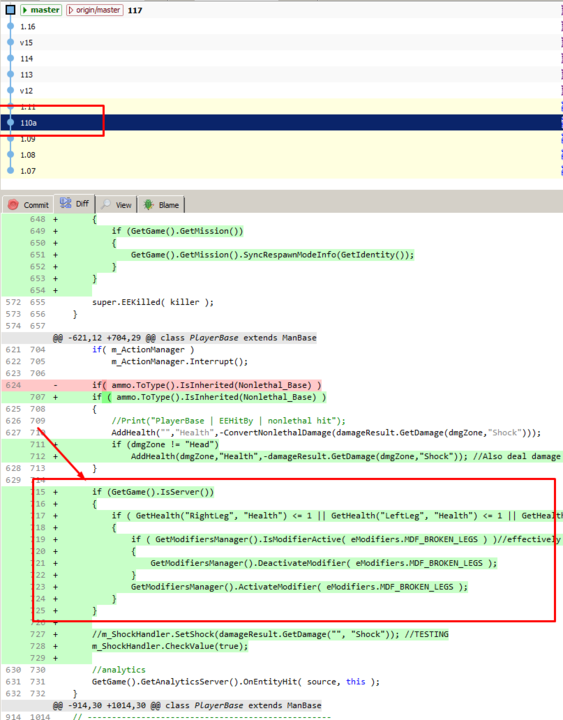Click ActivateModifier MDF_BROKEN_LEGS line
The width and height of the screenshot is (563, 720).
pyautogui.click(x=299, y=587)
